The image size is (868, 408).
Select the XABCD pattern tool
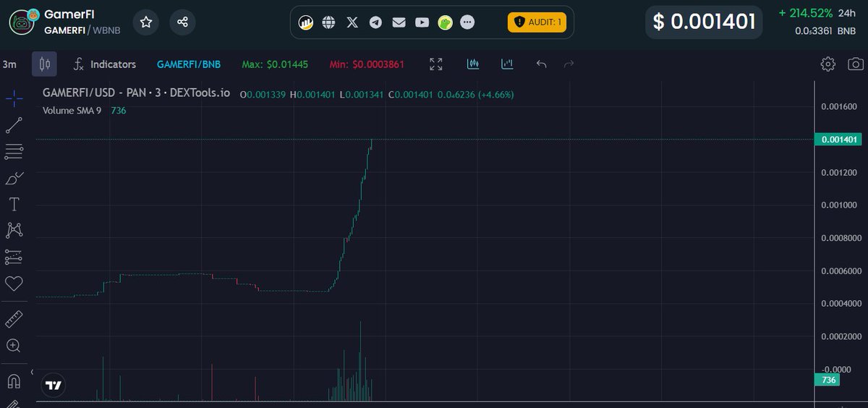pos(14,230)
